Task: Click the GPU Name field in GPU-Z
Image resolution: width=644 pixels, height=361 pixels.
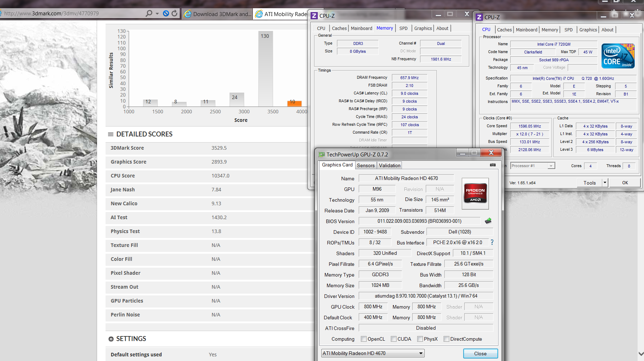Action: click(406, 178)
